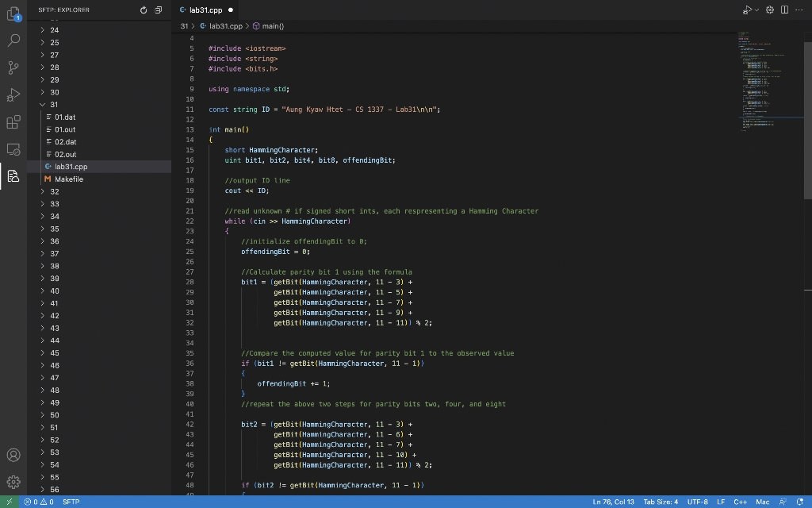Switch to the lab31.cpp editor tab
The width and height of the screenshot is (812, 508).
click(204, 10)
